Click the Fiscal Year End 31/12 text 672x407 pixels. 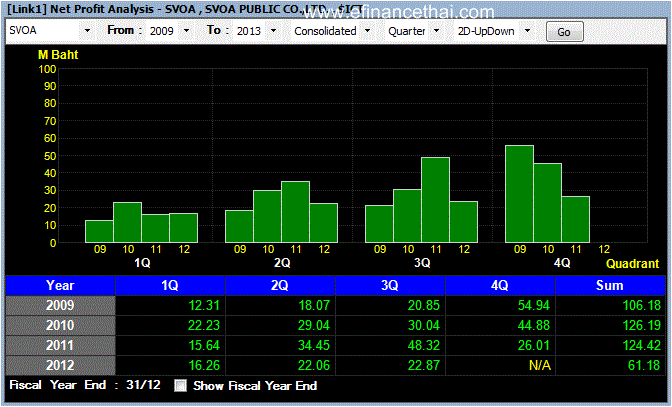[85, 385]
